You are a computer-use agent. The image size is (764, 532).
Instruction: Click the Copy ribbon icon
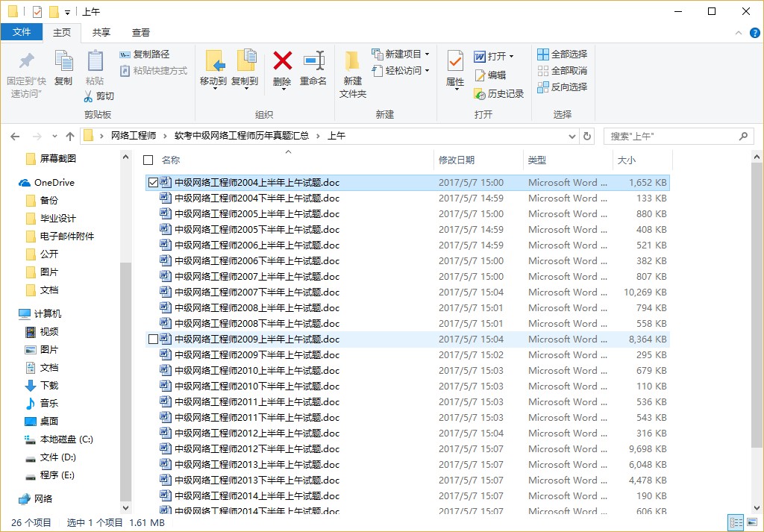(63, 61)
